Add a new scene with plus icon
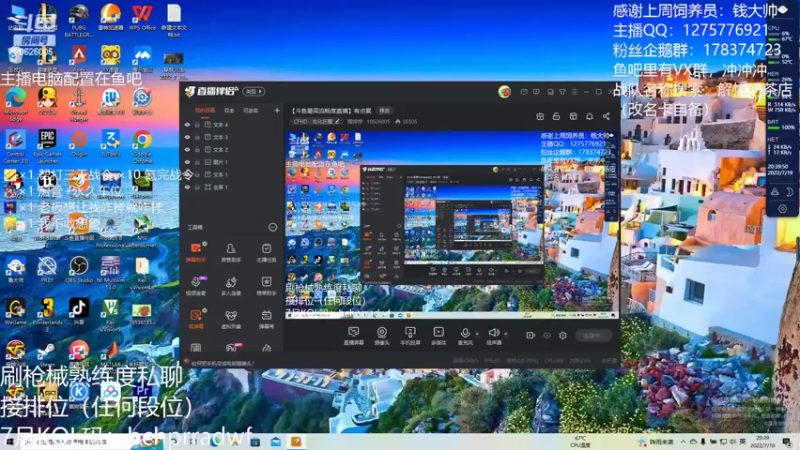The image size is (800, 450). pyautogui.click(x=277, y=110)
